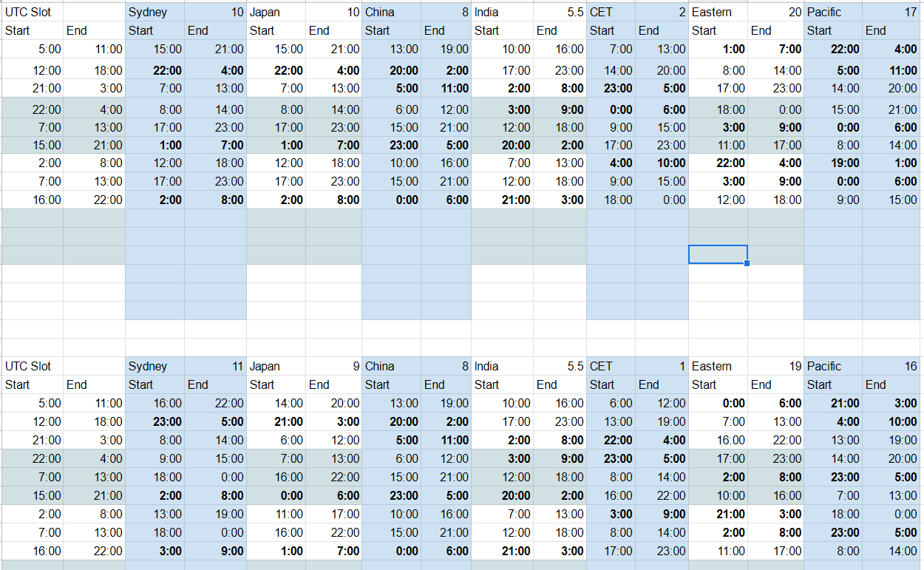Select the lower table's "UTC Slot" header cell
This screenshot has width=924, height=570.
32,366
